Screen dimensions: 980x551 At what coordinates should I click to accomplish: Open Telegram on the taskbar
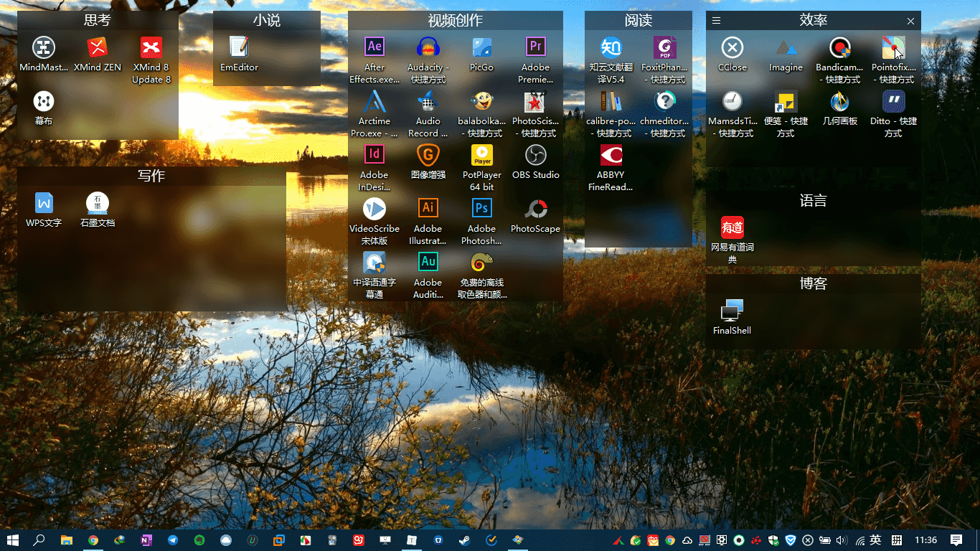click(173, 540)
